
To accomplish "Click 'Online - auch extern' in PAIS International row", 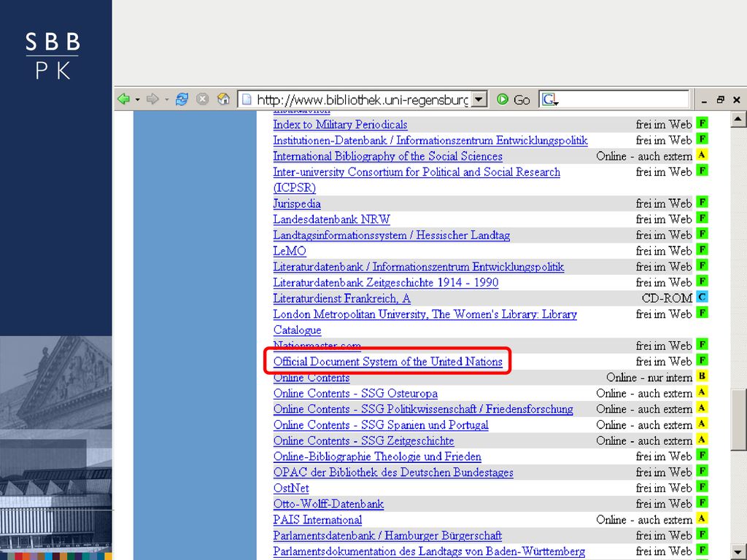I will [x=644, y=519].
